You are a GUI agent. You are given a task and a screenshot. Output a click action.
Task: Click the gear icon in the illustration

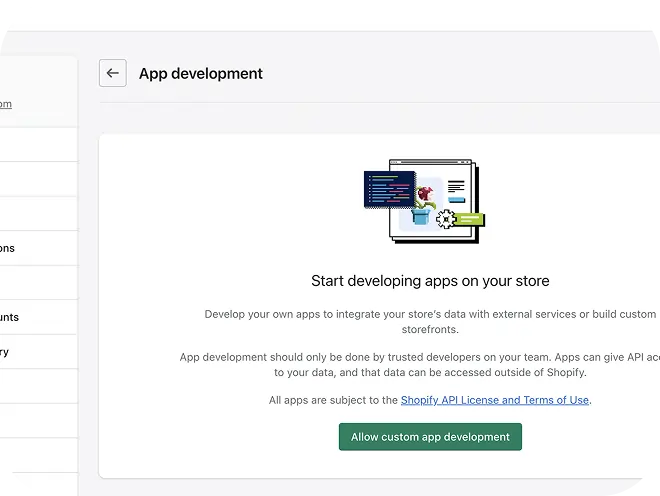tap(444, 217)
